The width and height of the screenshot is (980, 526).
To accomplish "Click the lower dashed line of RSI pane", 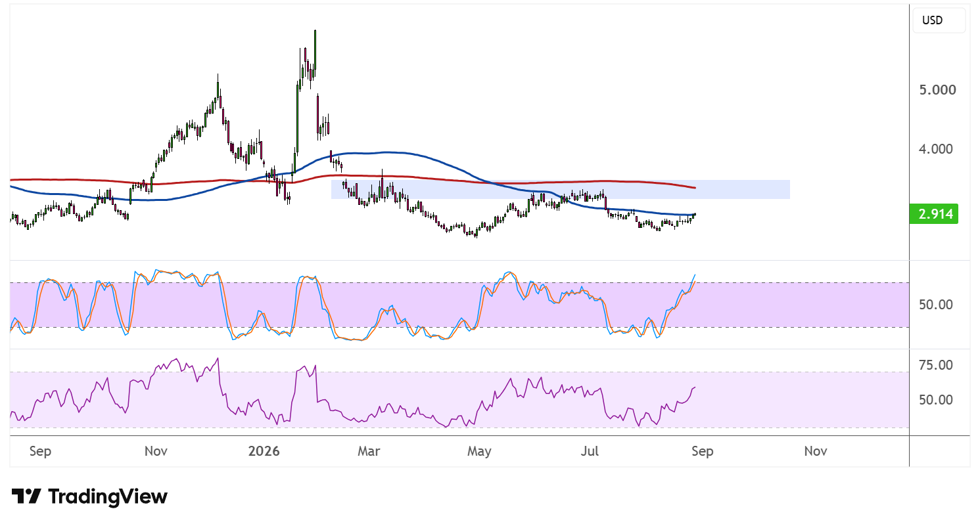I will click(459, 427).
